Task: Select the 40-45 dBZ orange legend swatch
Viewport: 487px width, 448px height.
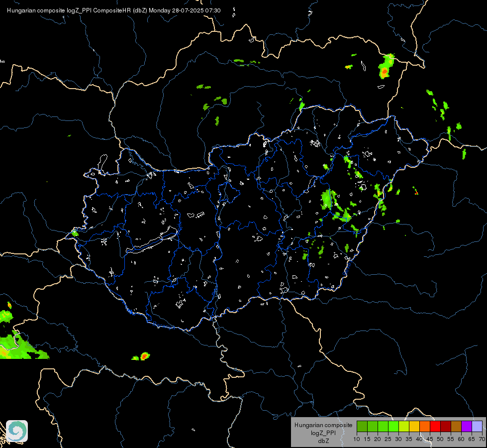Action: click(425, 426)
